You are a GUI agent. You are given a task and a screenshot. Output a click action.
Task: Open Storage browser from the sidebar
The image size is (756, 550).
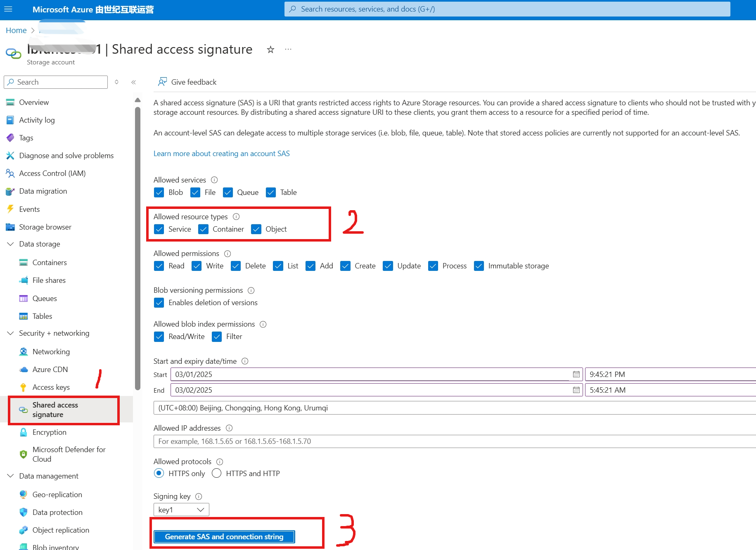coord(45,227)
